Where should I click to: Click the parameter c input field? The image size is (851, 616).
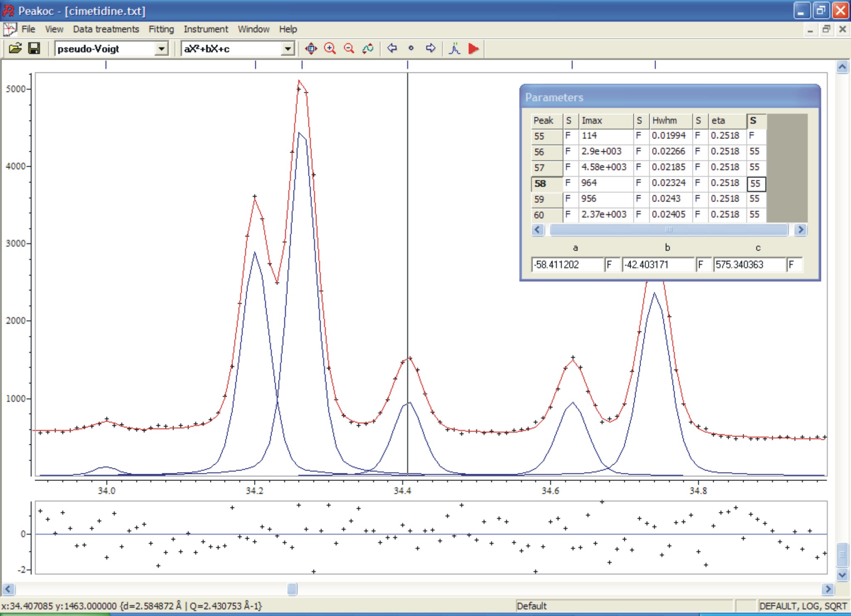[x=749, y=265]
